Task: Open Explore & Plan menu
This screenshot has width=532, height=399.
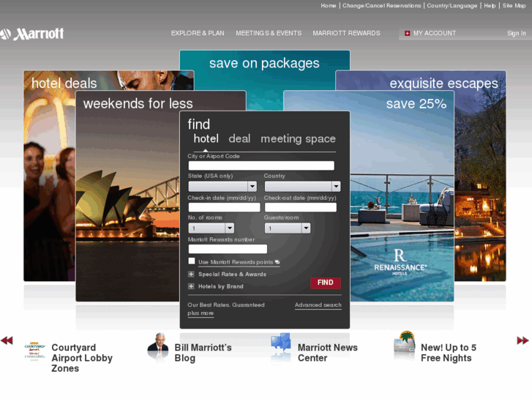Action: 198,33
